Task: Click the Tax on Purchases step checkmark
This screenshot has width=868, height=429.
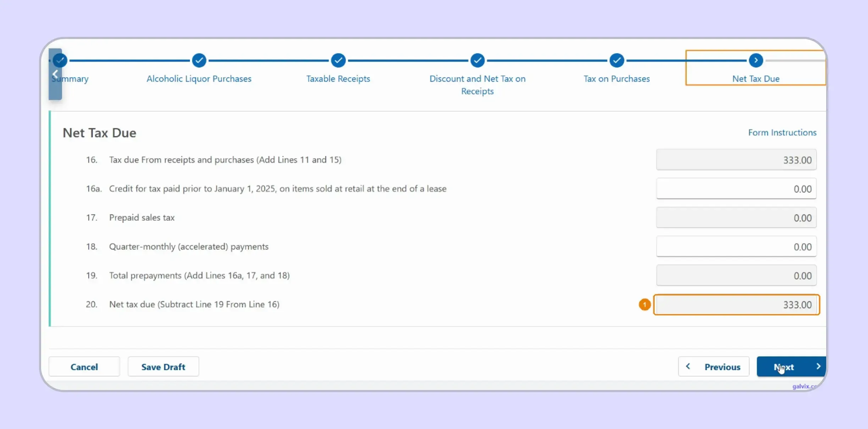Action: pyautogui.click(x=617, y=61)
